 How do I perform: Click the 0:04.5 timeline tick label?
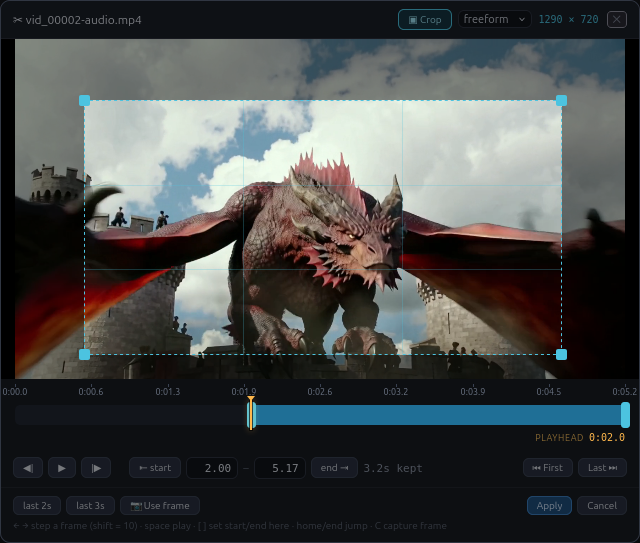(549, 392)
